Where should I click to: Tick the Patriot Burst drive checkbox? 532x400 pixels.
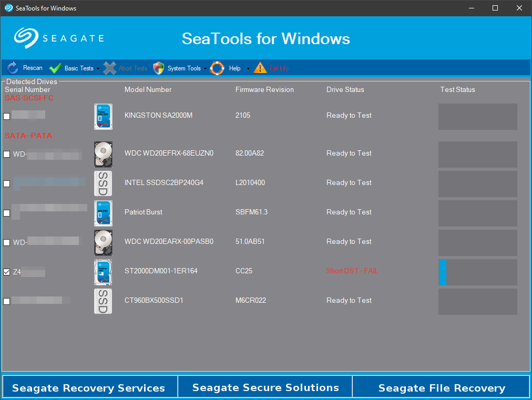pyautogui.click(x=6, y=213)
